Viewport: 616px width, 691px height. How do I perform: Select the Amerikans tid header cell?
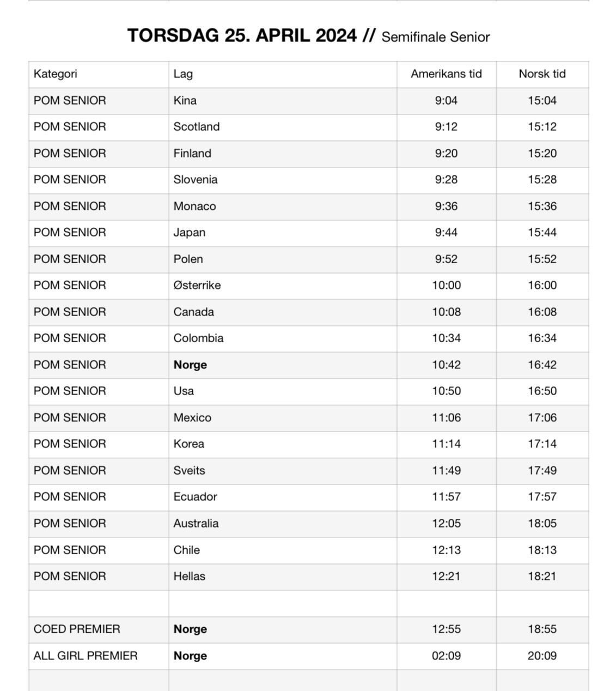point(446,74)
